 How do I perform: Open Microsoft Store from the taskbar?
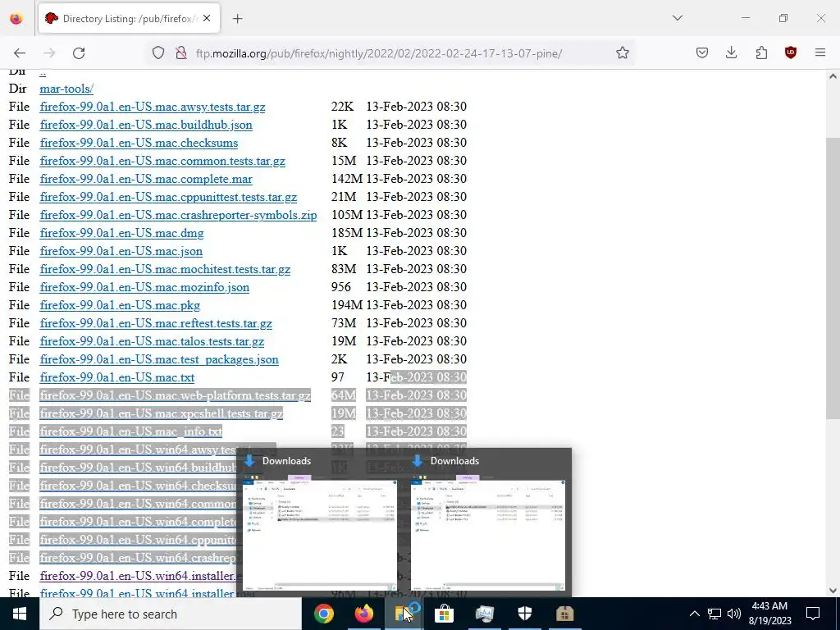click(x=444, y=614)
